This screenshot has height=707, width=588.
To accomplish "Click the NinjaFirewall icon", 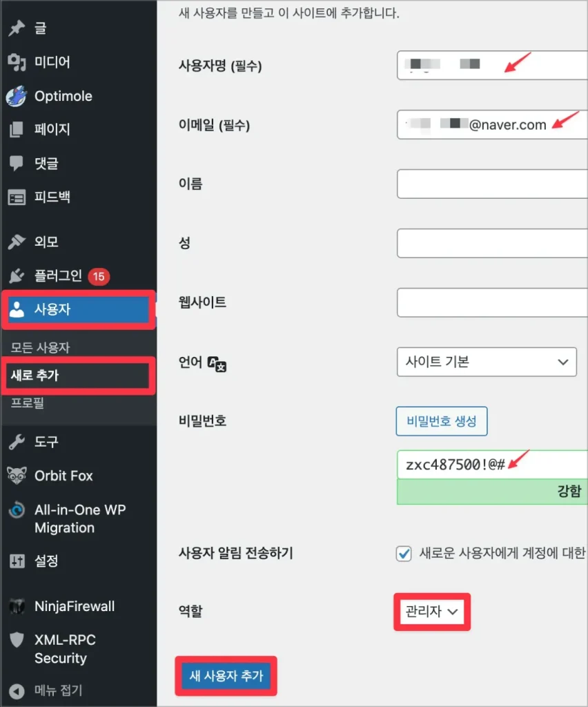I will tap(17, 606).
